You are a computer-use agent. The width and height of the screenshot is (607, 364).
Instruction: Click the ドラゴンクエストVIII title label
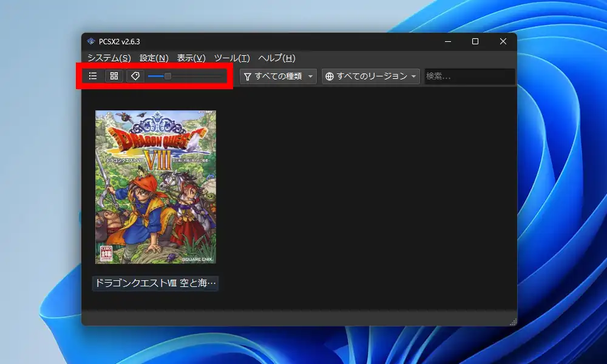(157, 283)
